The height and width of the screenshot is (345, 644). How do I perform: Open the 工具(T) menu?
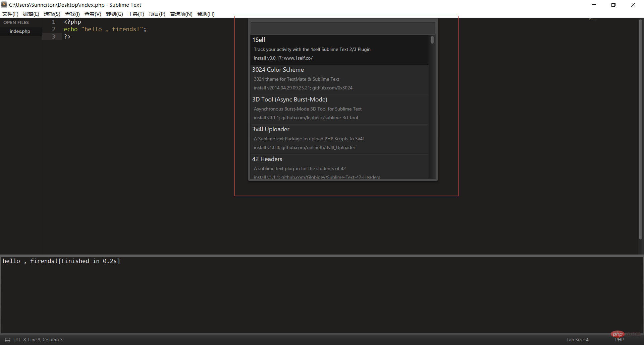[x=136, y=14]
